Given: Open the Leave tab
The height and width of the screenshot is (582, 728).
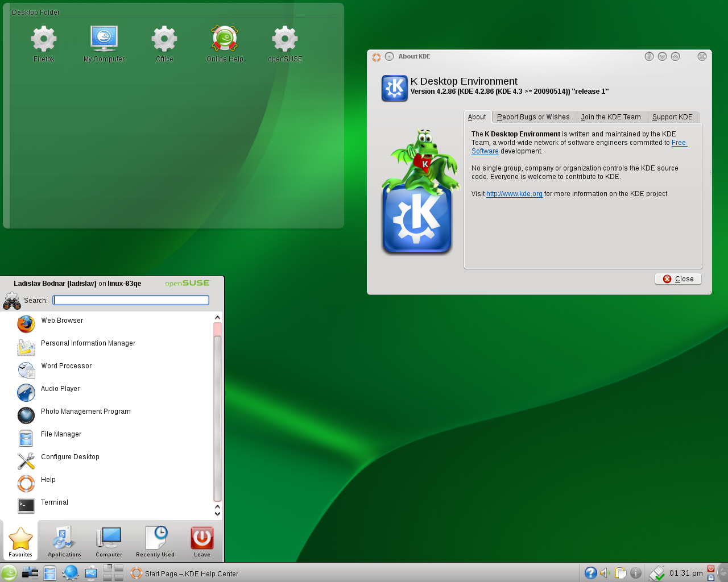Looking at the screenshot, I should tap(202, 541).
